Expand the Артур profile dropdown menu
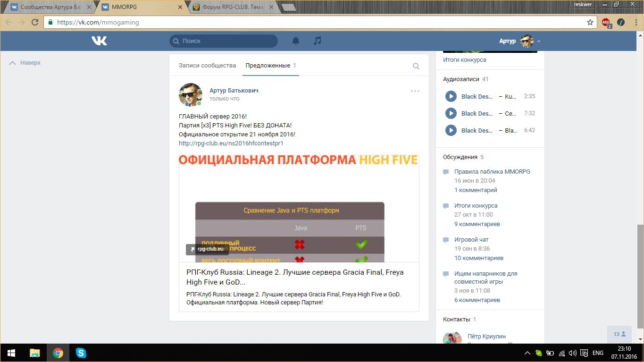Screen dimensions: 644x362 [538, 42]
